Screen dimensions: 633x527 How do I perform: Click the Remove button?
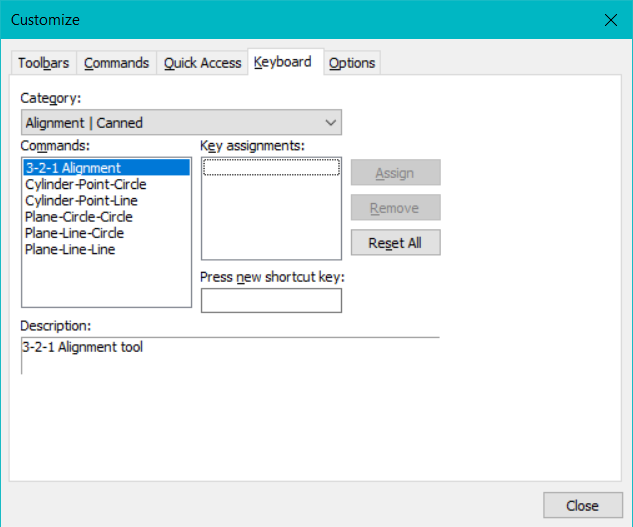pos(395,208)
